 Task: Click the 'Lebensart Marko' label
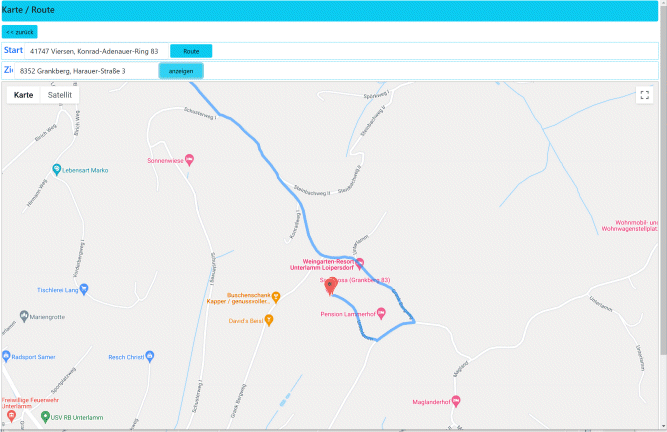pos(85,170)
